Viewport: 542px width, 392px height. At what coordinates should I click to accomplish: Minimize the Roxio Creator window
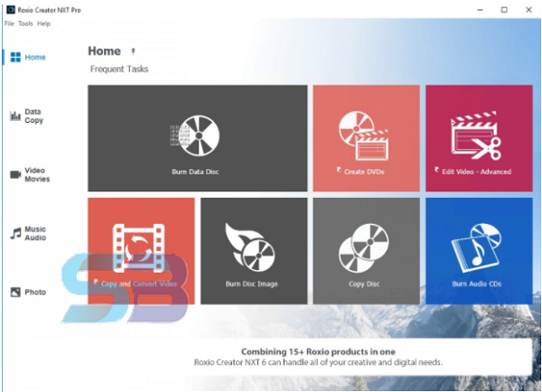(x=481, y=10)
